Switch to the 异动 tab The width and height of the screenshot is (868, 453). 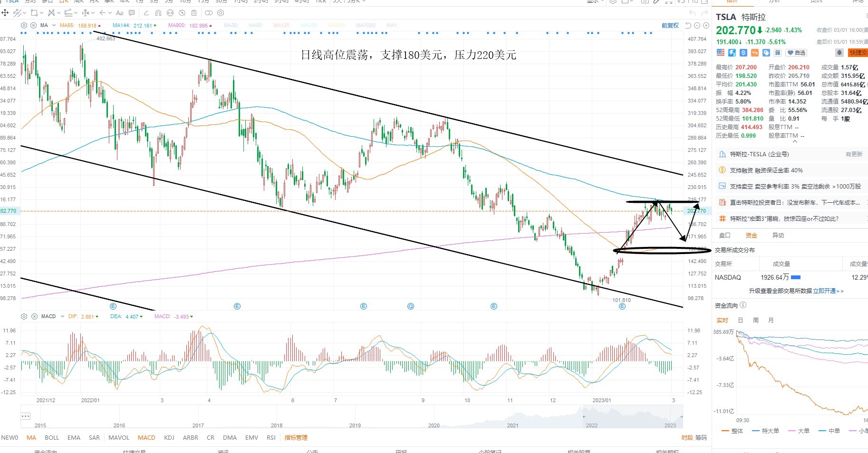778,236
